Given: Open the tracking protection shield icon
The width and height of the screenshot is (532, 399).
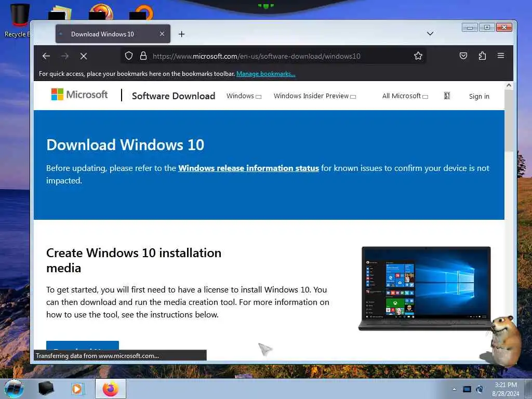Looking at the screenshot, I should [x=129, y=56].
